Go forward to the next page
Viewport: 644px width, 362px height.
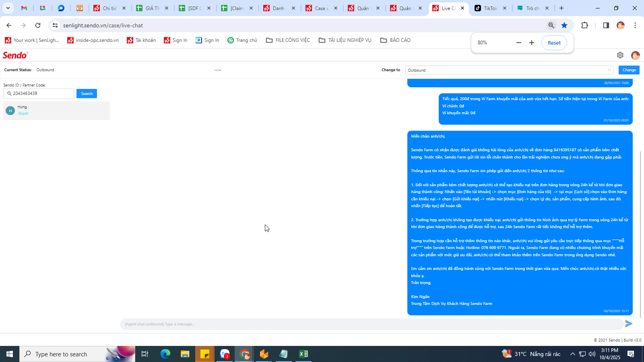coord(23,25)
